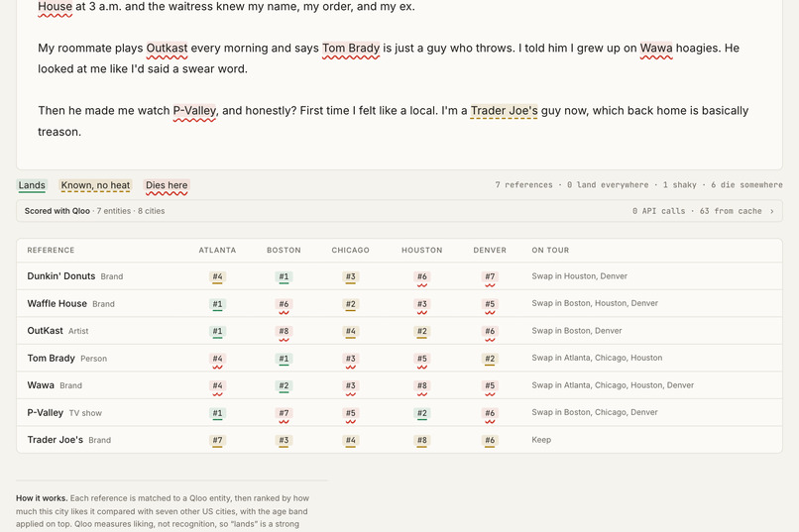Click Trader Joe's Boston rank #3 badge
The height and width of the screenshot is (532, 799).
pyautogui.click(x=284, y=440)
